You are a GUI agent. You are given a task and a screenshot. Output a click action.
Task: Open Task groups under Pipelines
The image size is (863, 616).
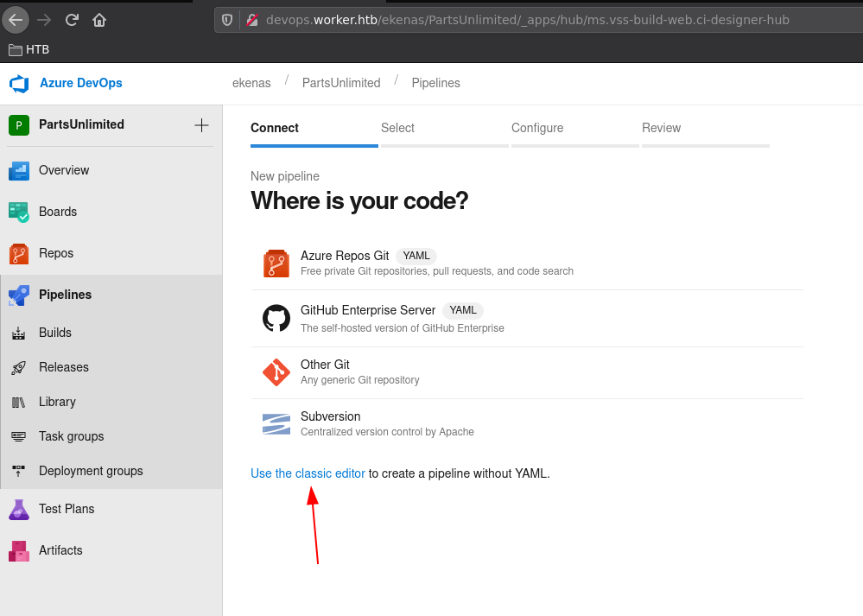pos(111,436)
